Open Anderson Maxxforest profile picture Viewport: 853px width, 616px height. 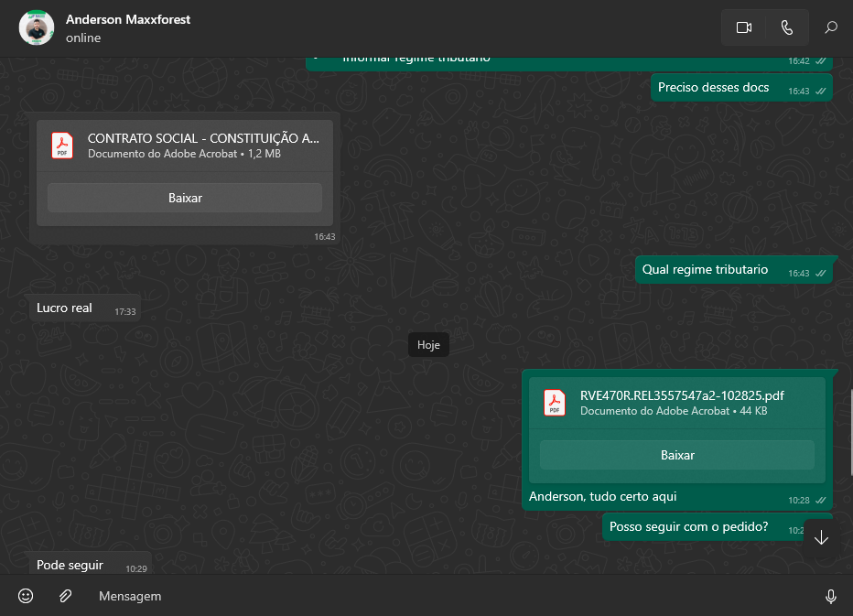click(37, 27)
